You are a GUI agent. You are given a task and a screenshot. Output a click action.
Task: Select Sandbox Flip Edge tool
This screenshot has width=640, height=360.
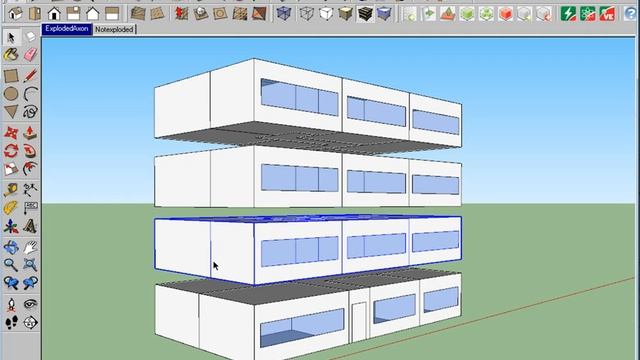click(x=259, y=13)
